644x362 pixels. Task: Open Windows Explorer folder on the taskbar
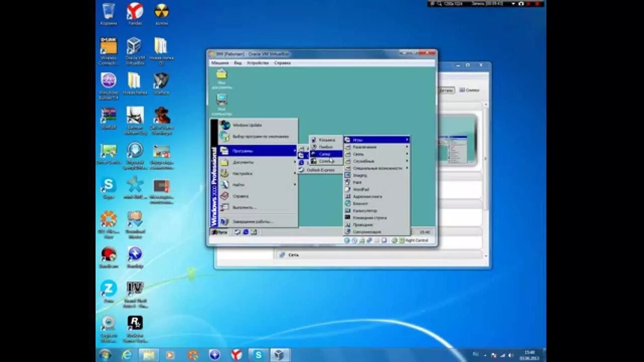pyautogui.click(x=149, y=355)
